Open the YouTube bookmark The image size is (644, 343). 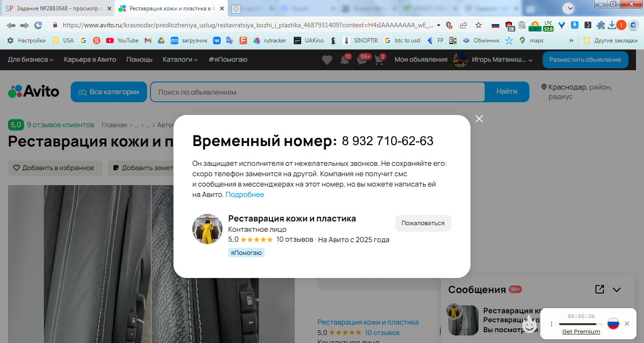123,41
